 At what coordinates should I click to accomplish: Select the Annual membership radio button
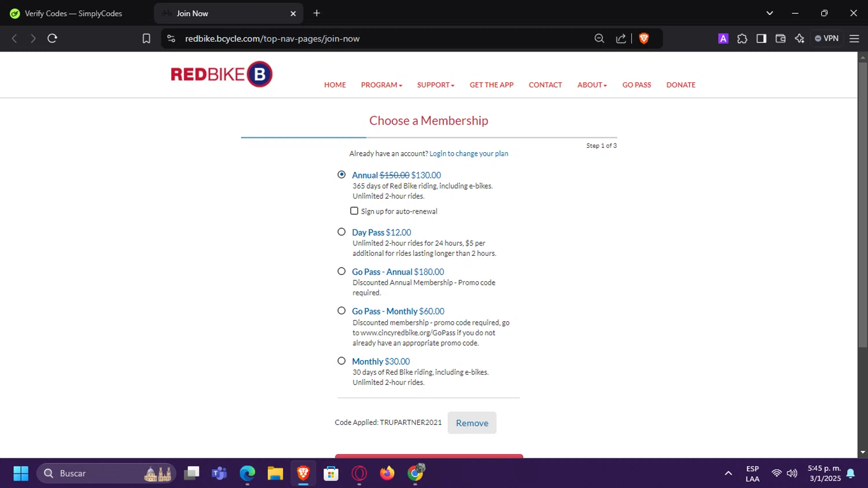tap(341, 174)
